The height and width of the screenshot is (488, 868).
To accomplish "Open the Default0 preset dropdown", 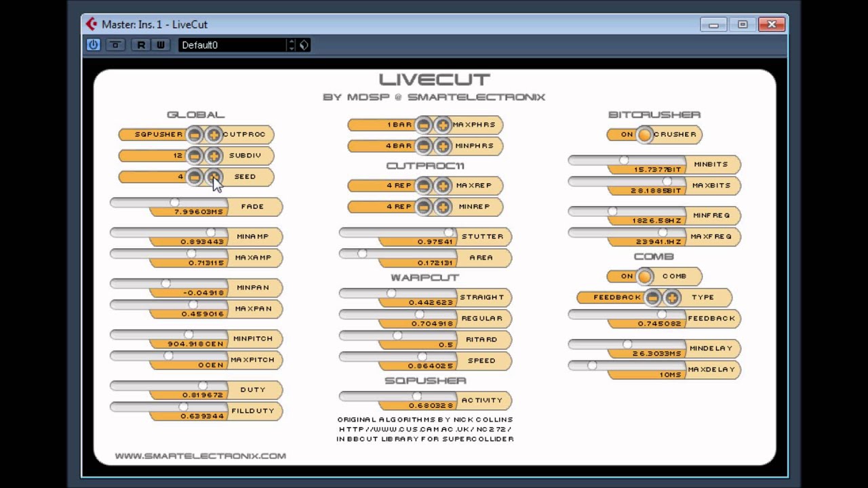I will pyautogui.click(x=232, y=45).
